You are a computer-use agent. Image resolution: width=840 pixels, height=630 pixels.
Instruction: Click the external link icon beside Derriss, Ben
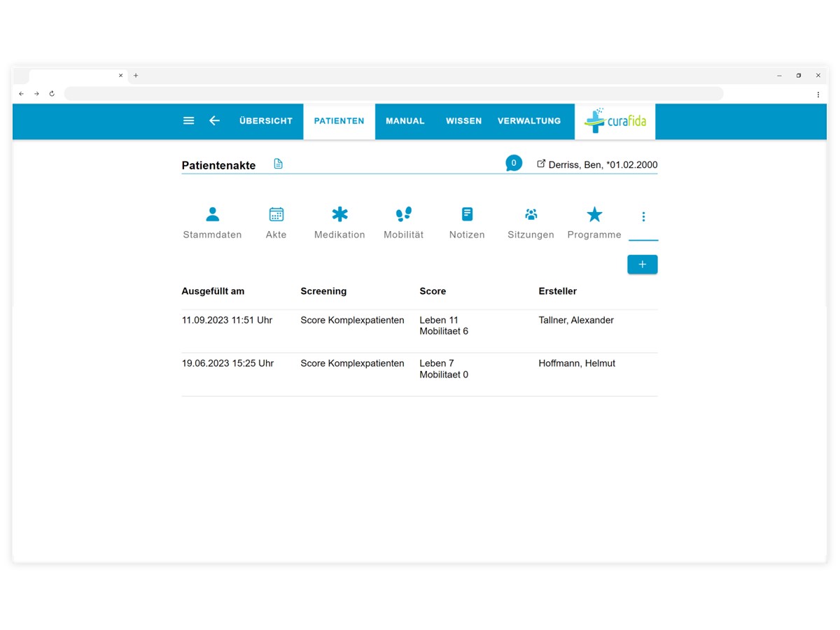coord(541,164)
